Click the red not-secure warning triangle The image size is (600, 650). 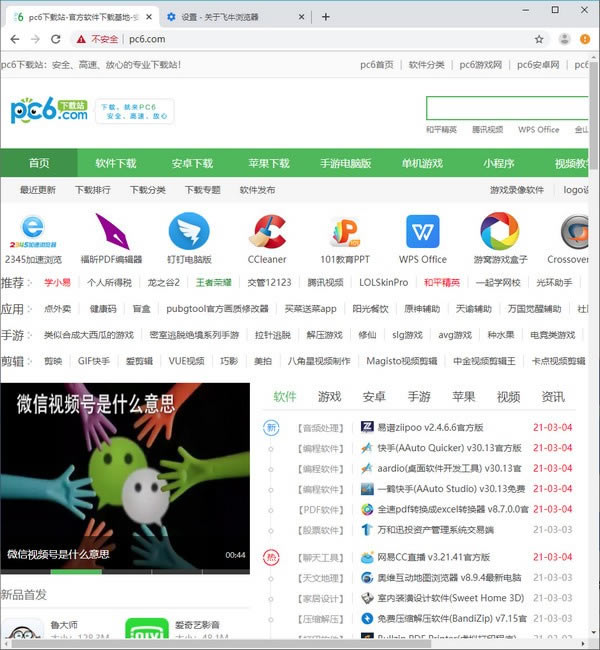tap(81, 39)
